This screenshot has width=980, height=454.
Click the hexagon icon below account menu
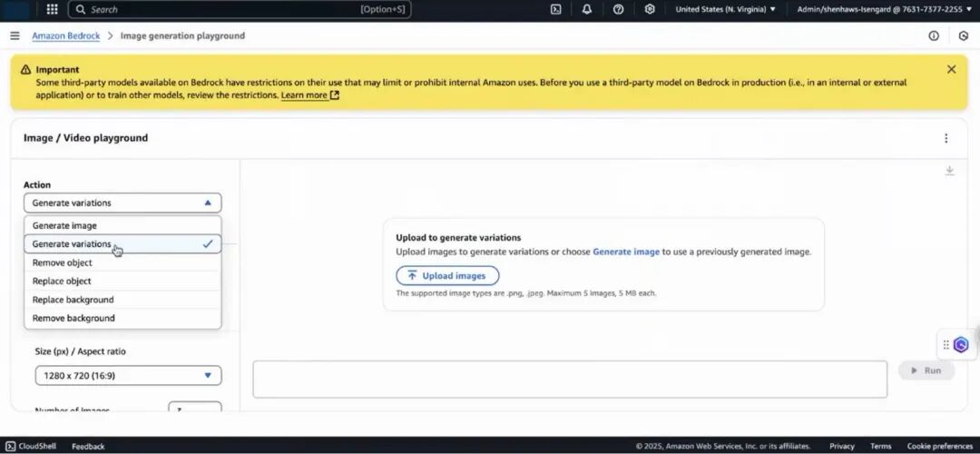coord(963,35)
